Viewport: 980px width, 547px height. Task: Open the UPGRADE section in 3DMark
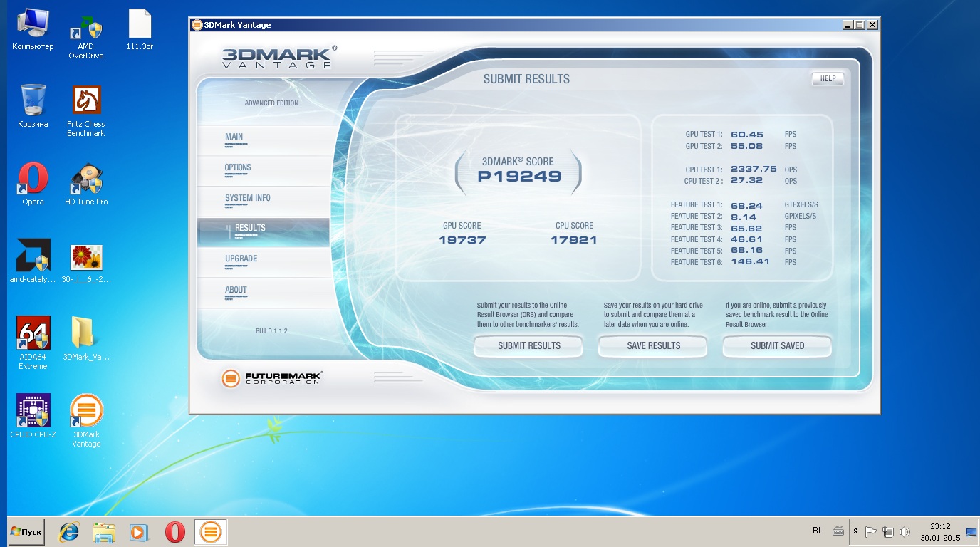pyautogui.click(x=264, y=262)
